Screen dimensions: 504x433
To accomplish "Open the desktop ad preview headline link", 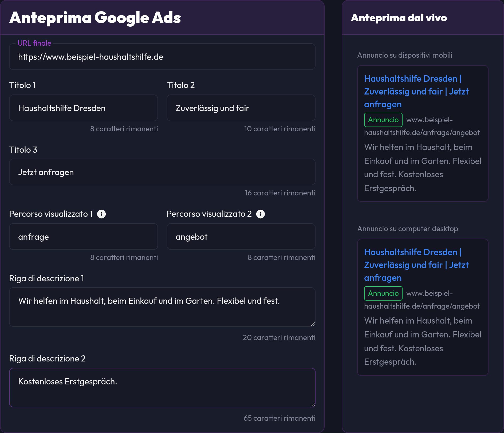I will pyautogui.click(x=416, y=265).
